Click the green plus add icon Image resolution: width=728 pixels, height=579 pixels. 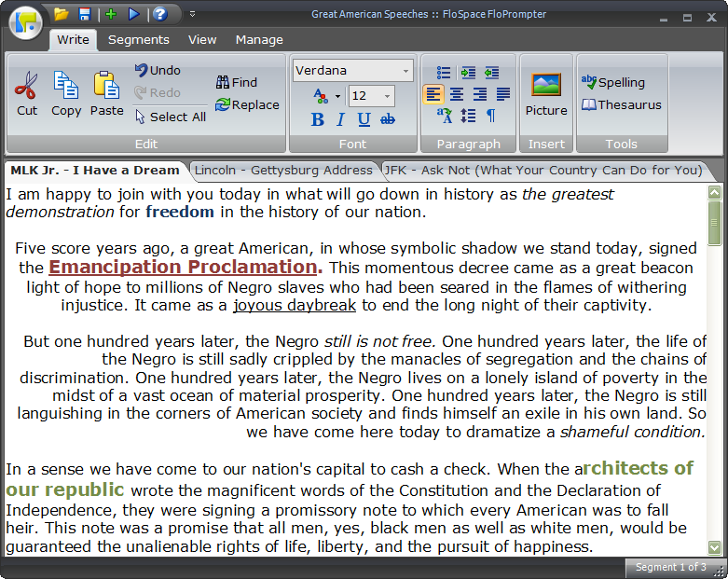[x=111, y=14]
